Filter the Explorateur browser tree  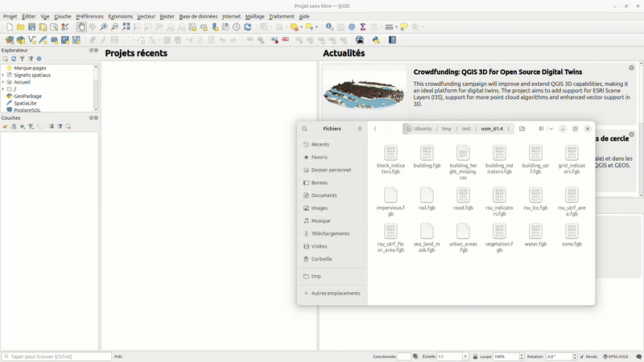click(x=23, y=59)
